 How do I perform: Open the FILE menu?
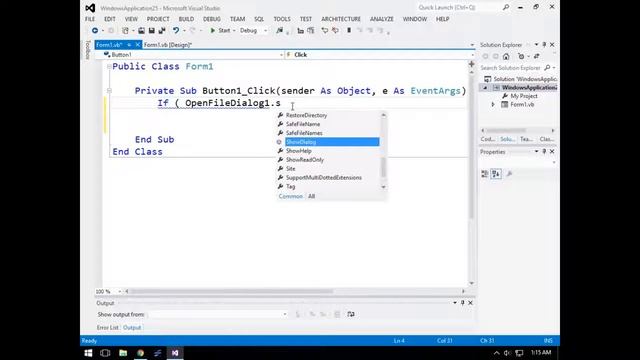[x=90, y=19]
